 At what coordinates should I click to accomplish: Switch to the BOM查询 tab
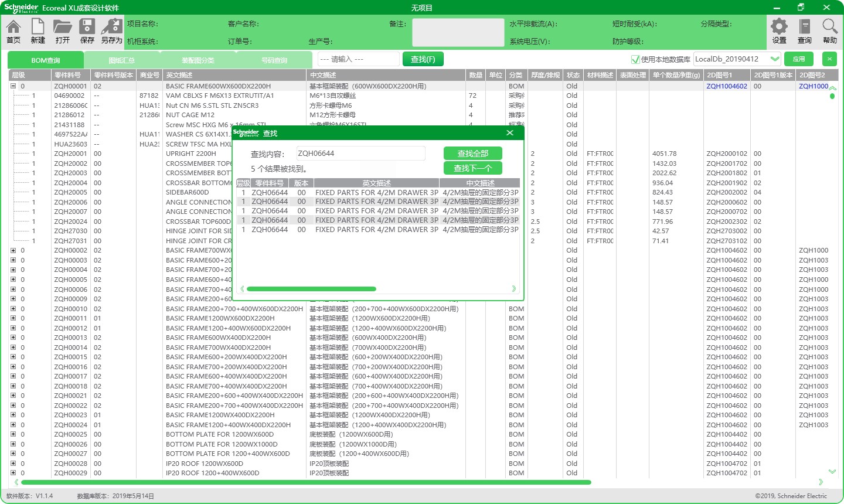(x=46, y=60)
